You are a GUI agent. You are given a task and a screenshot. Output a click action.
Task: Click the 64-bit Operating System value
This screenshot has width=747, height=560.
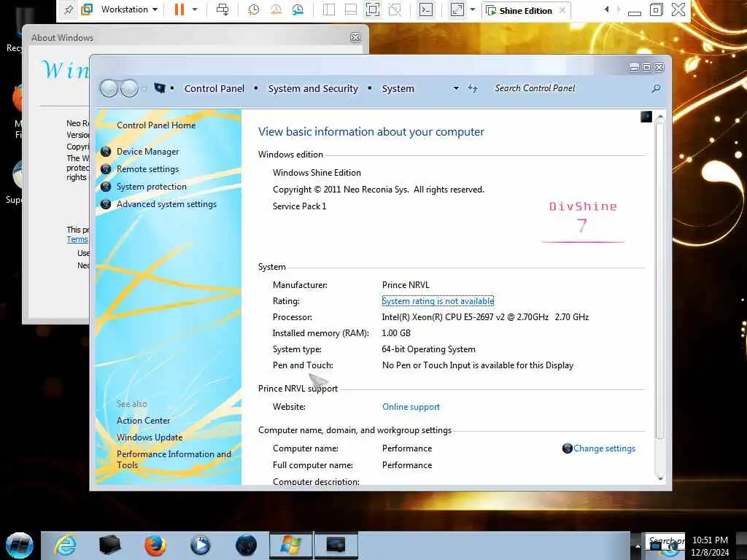pos(428,349)
